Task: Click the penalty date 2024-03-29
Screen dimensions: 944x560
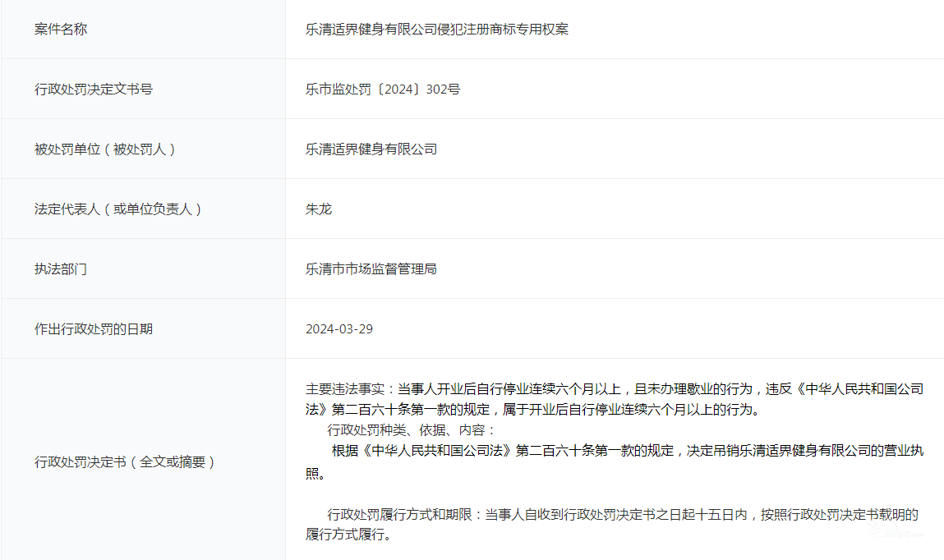Action: coord(339,329)
